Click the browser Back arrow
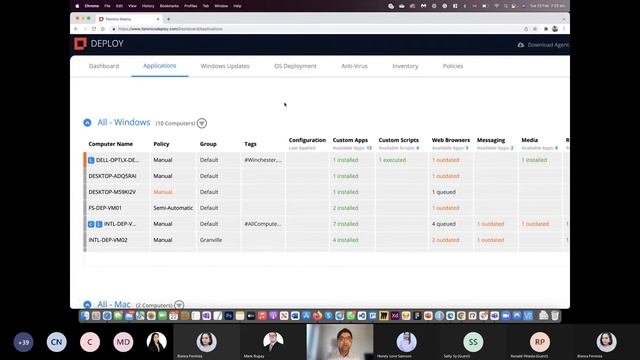The image size is (640, 360). pyautogui.click(x=76, y=29)
